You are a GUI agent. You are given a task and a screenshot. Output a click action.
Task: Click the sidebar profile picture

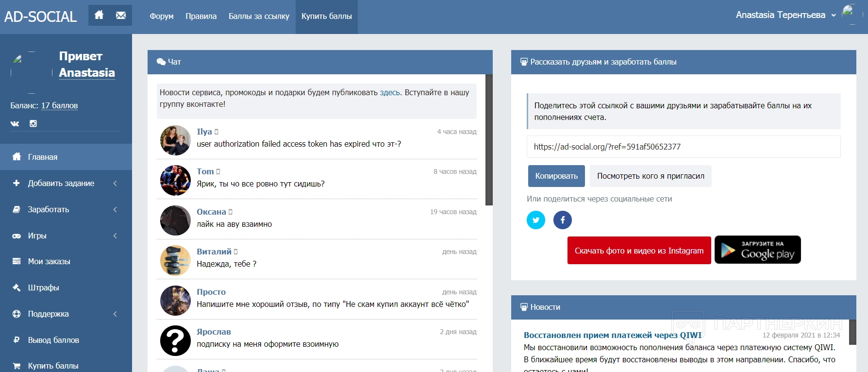(x=32, y=72)
